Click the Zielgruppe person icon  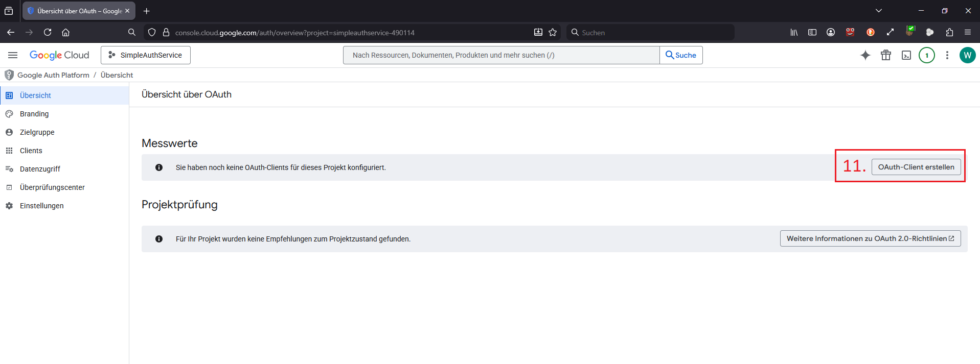9,132
